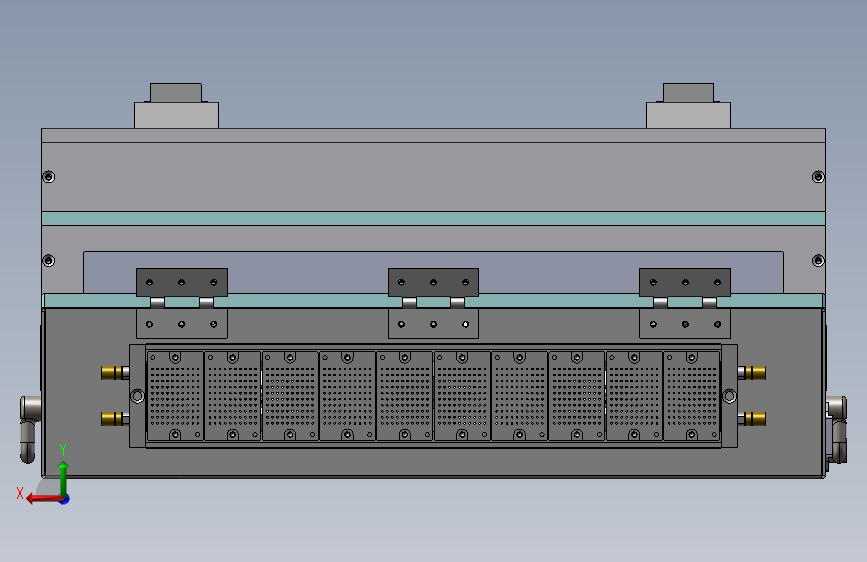Pick the lower plate of the right hinge

(x=685, y=324)
